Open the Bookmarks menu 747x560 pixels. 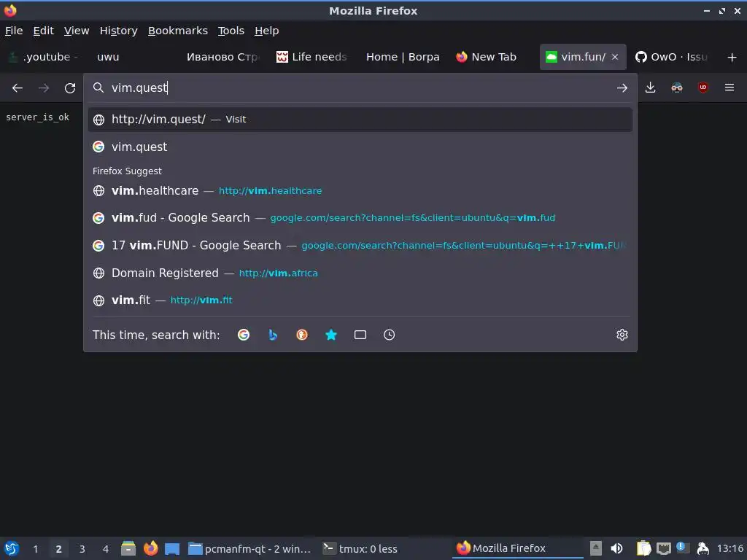point(178,31)
